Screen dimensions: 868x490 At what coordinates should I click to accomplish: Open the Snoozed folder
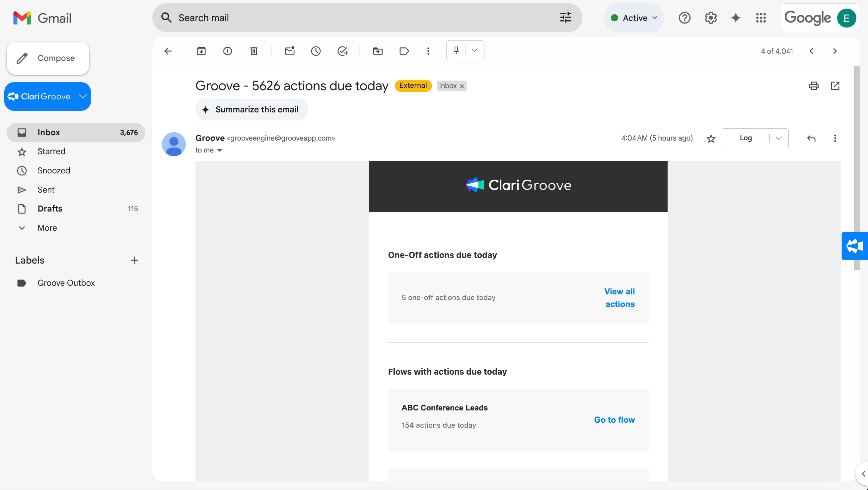pyautogui.click(x=76, y=170)
